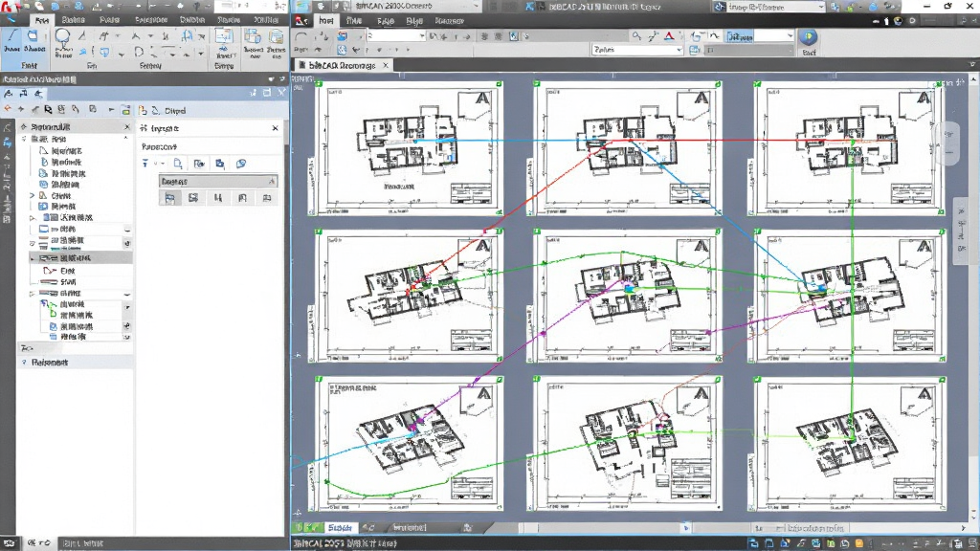The height and width of the screenshot is (551, 980).
Task: Click the white field right of the Arc tool
Action: (395, 36)
